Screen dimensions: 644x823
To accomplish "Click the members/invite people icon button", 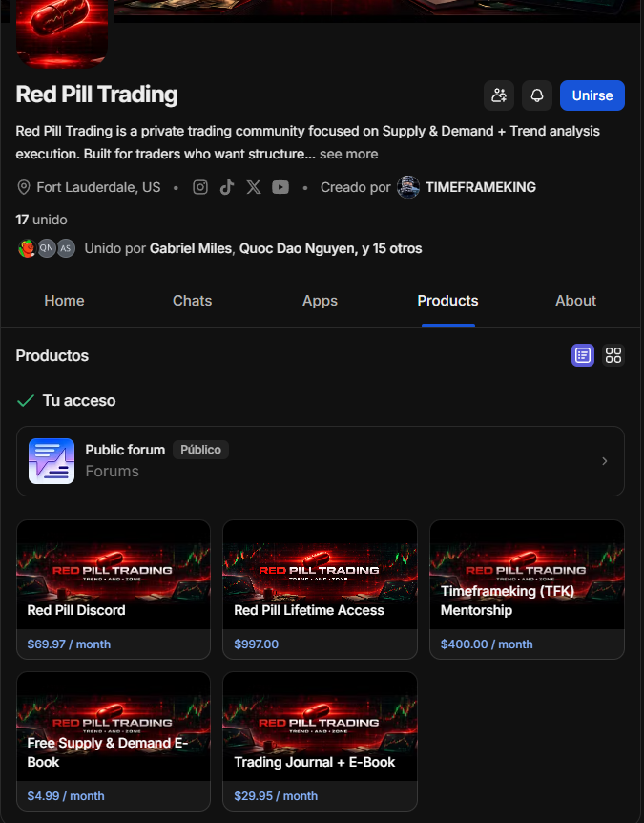I will pos(499,95).
